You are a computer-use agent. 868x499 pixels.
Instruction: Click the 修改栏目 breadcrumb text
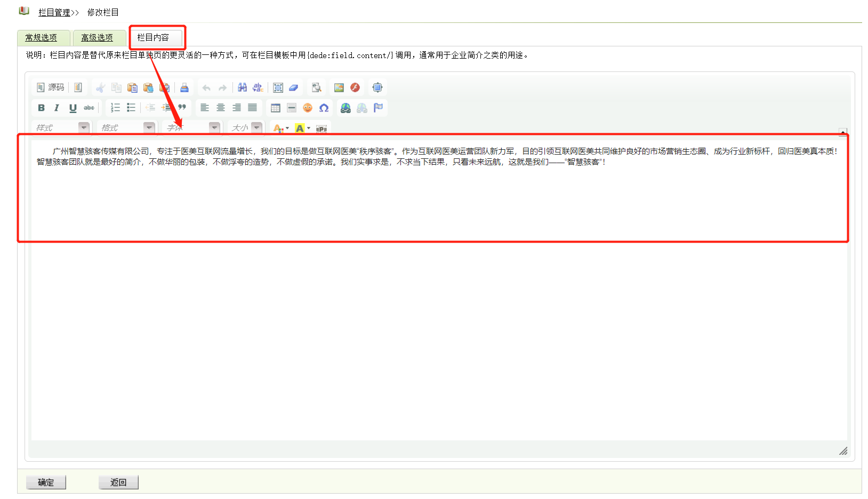(x=103, y=12)
